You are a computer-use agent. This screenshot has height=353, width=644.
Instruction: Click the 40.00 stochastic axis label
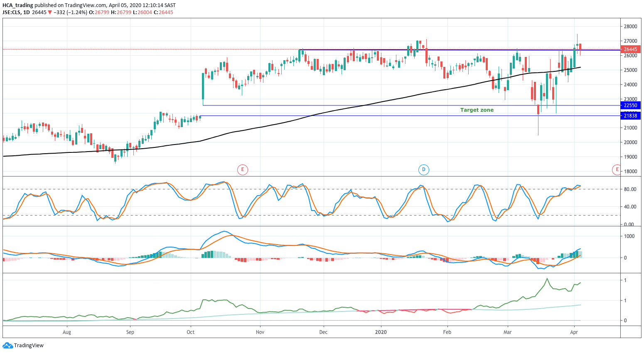coord(630,207)
